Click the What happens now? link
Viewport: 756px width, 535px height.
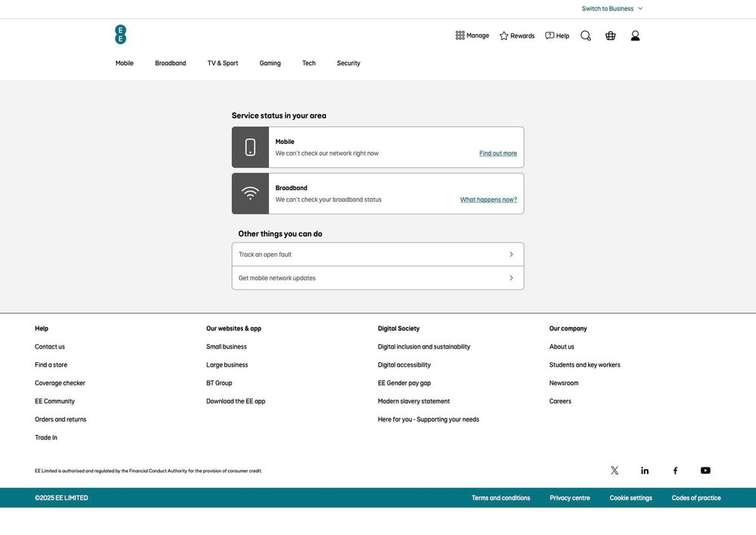489,200
